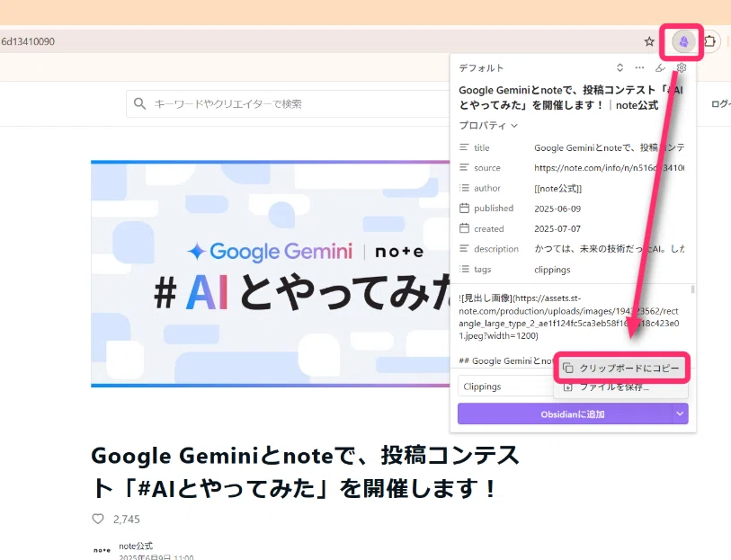The height and width of the screenshot is (560, 731).
Task: Edit the clipper note title heading
Action: (571, 97)
